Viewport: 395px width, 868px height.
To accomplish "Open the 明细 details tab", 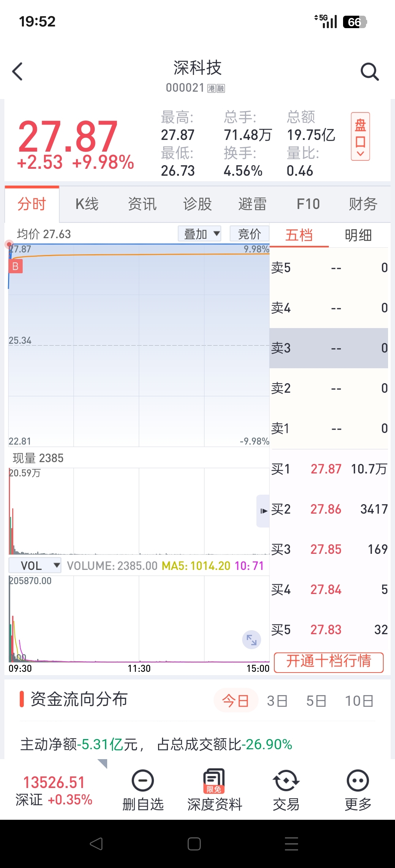I will 358,236.
